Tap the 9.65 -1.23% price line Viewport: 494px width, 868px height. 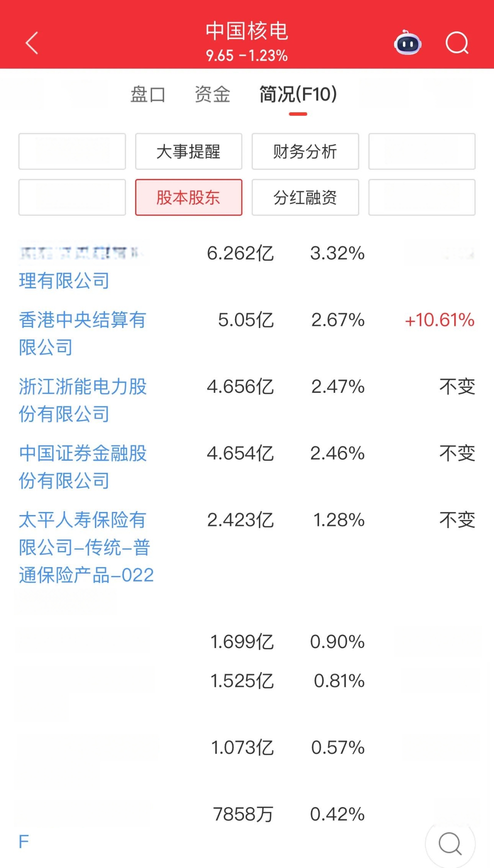click(247, 56)
